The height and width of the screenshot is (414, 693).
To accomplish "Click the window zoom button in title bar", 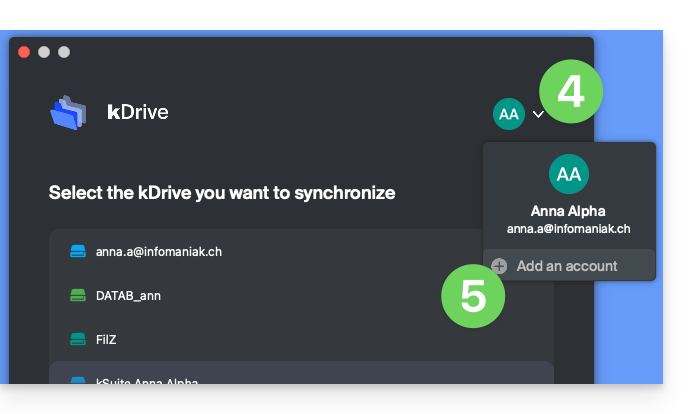I will pos(64,52).
